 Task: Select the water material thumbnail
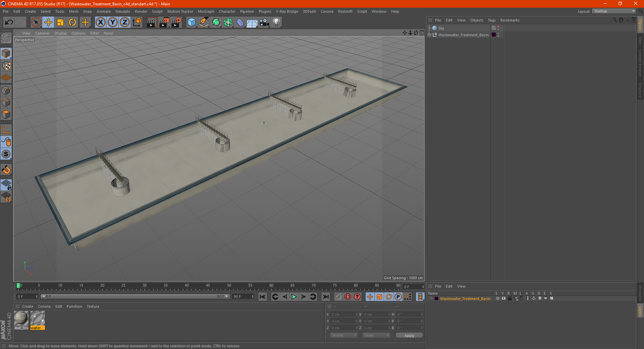coord(38,320)
